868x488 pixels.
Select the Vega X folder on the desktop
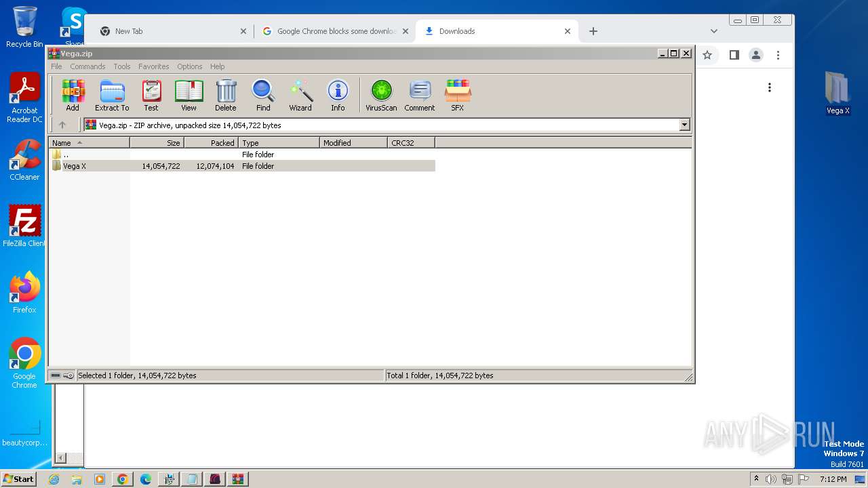[838, 93]
